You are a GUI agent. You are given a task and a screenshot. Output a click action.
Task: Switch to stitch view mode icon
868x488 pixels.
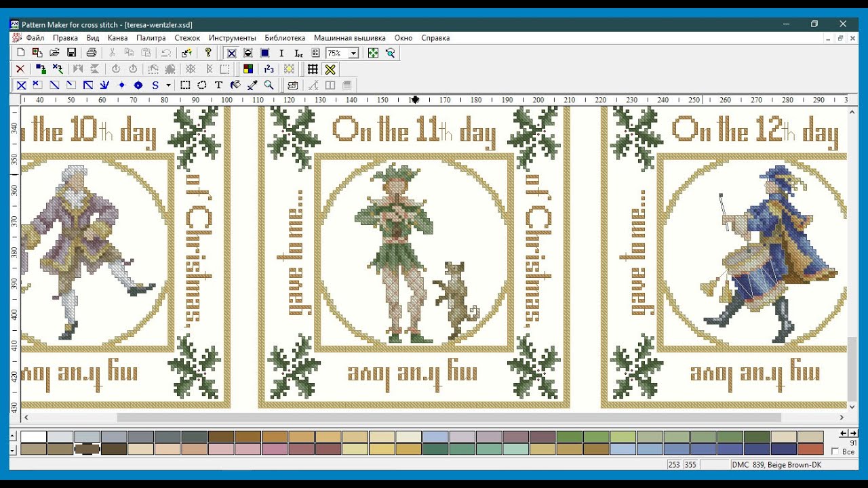pos(231,53)
